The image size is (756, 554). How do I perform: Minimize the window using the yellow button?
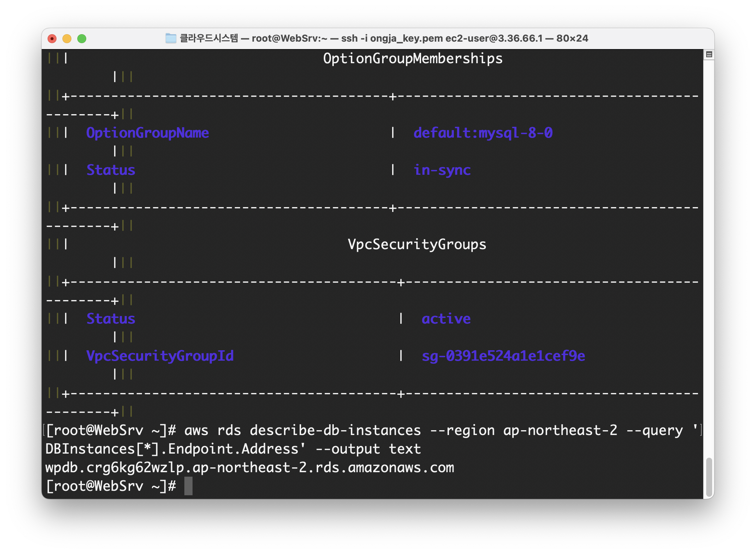tap(67, 39)
